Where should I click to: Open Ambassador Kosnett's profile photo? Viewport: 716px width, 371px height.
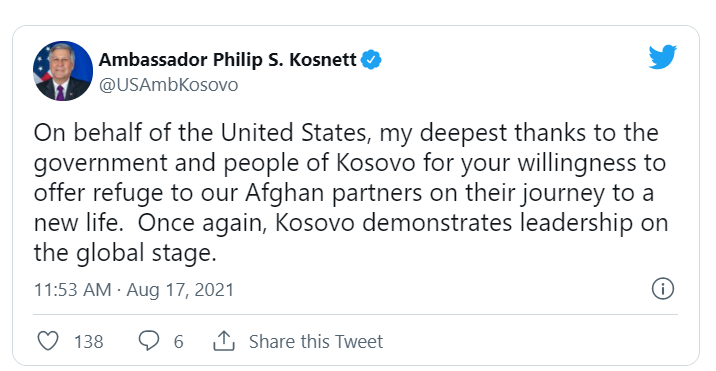[x=63, y=71]
